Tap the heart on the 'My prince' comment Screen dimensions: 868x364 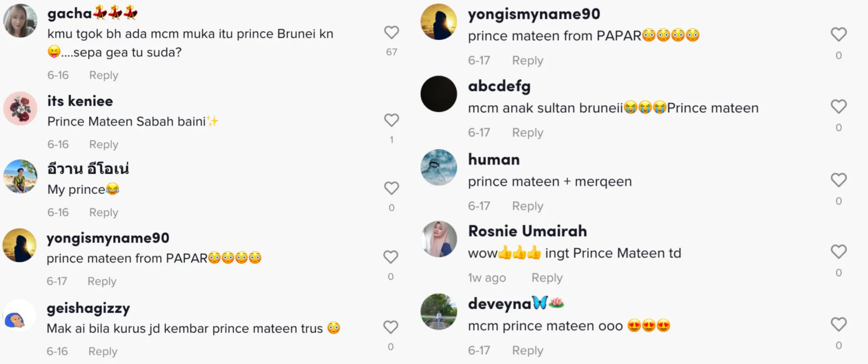(x=391, y=188)
